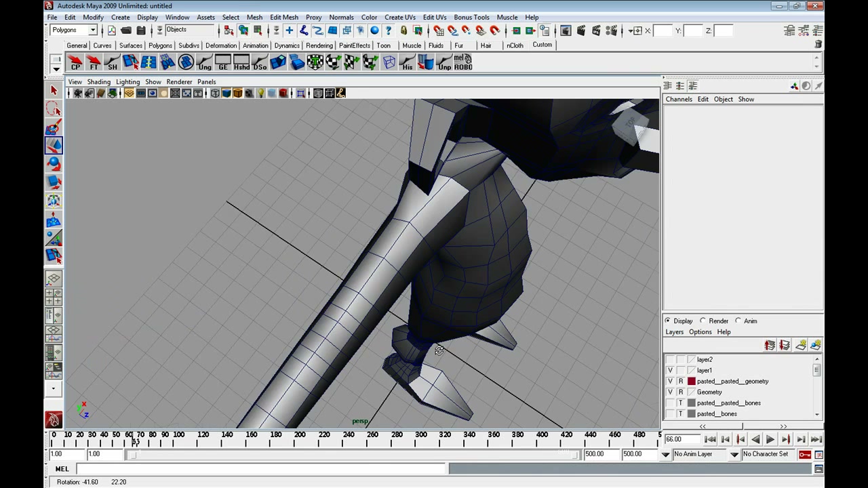Click the Unp shelf button
868x488 pixels.
(x=444, y=63)
